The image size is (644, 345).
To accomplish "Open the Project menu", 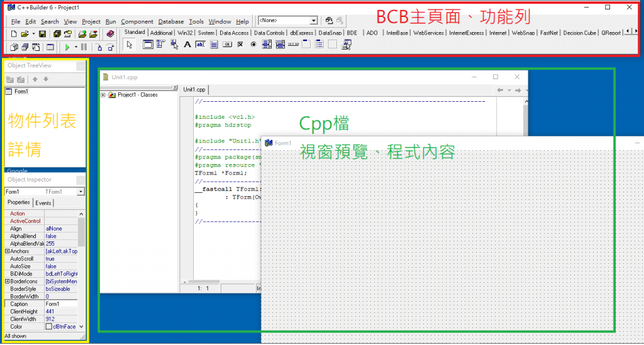I will click(x=91, y=21).
